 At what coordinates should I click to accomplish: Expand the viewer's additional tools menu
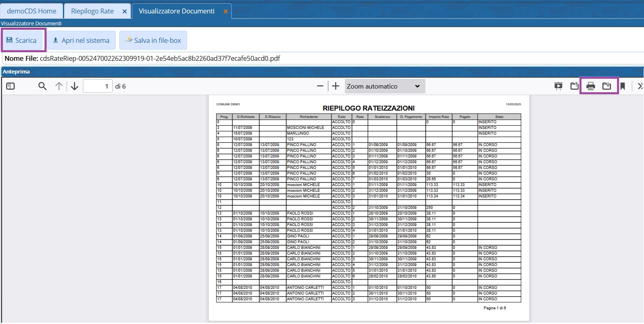[x=640, y=86]
